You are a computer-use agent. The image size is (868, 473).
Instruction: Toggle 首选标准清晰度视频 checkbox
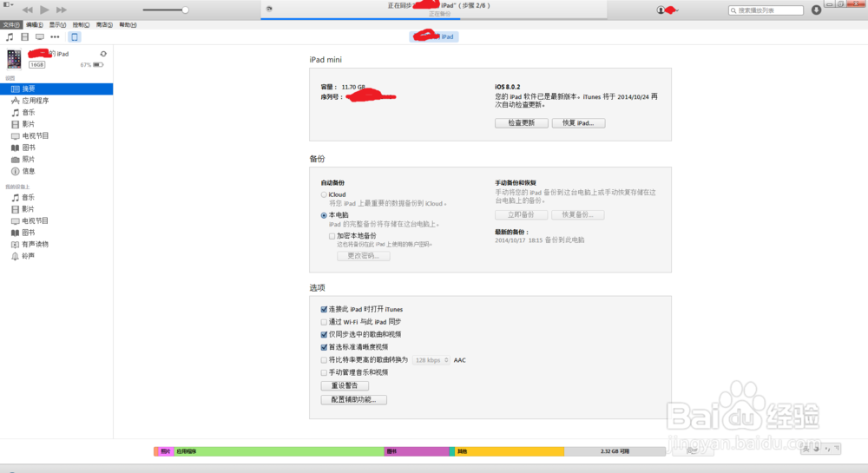pos(324,347)
